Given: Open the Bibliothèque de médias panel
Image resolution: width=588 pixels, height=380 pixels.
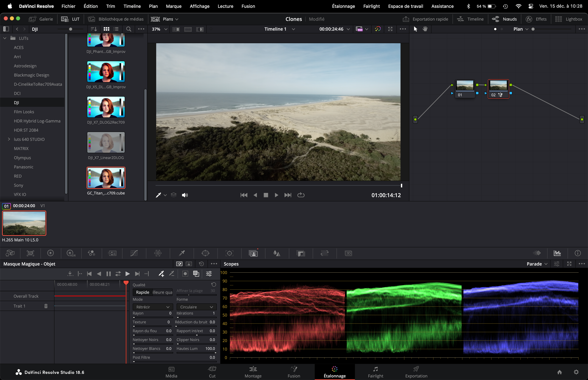Looking at the screenshot, I should (x=116, y=19).
